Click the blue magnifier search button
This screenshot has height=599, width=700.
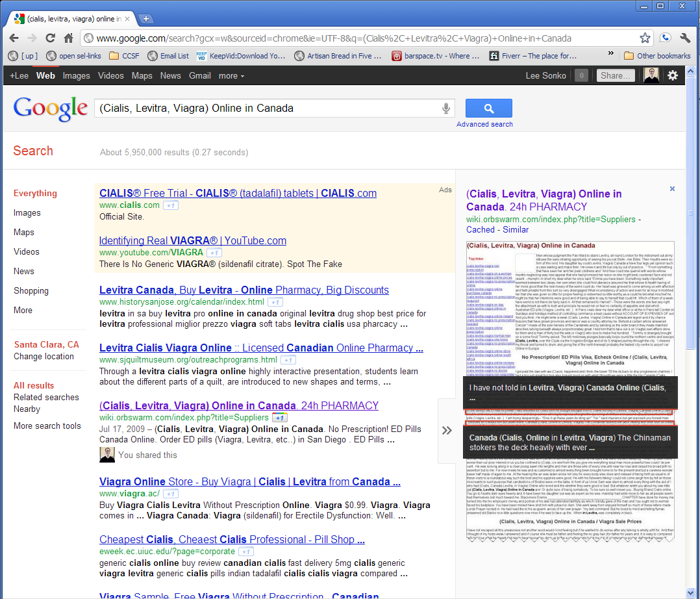point(489,108)
